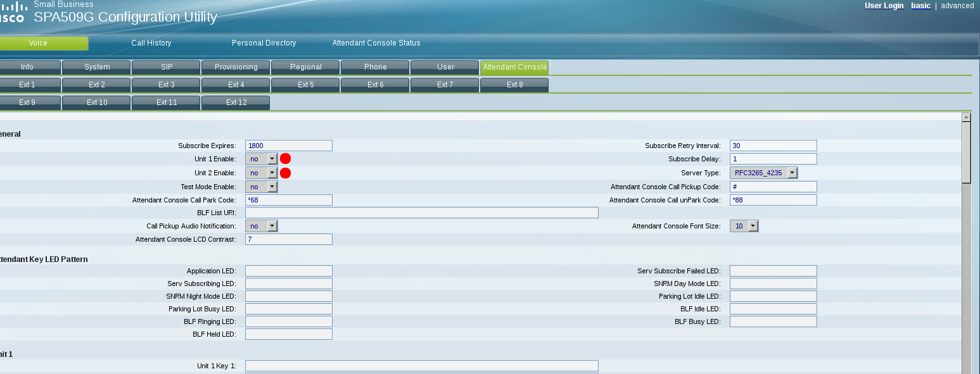The height and width of the screenshot is (374, 980).
Task: Click the Subscribe Expires input field
Action: pyautogui.click(x=288, y=146)
